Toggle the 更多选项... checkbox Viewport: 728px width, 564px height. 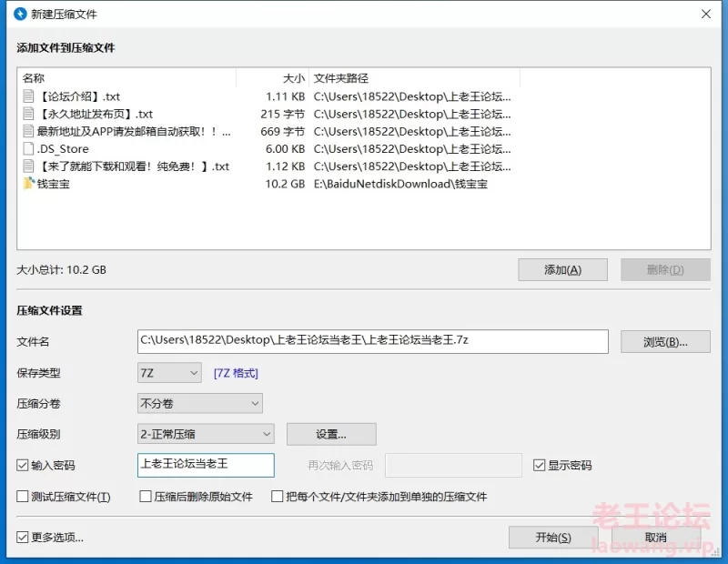tap(22, 538)
